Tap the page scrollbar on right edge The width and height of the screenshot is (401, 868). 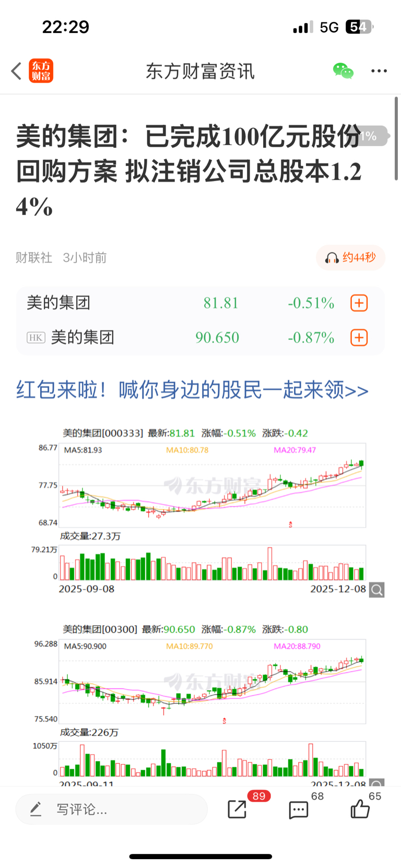click(396, 139)
